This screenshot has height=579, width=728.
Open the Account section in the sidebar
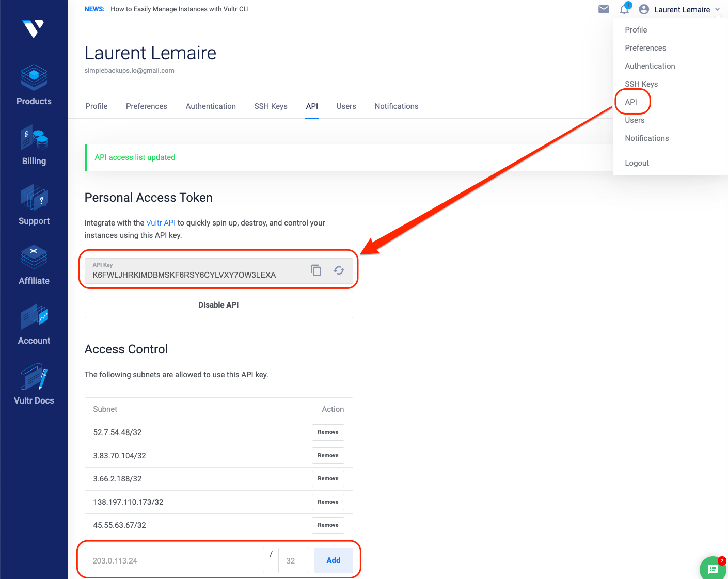(x=34, y=324)
